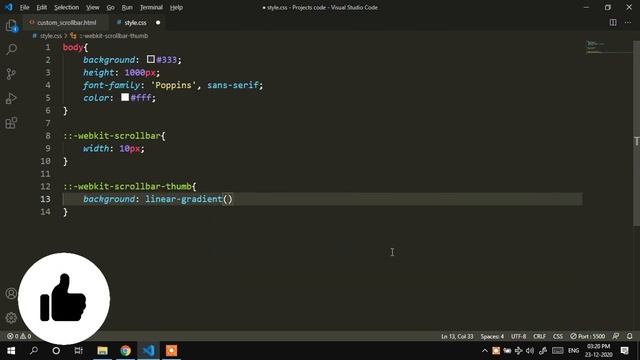Click the editor vertical scrollbar
Image resolution: width=640 pixels, height=360 pixels.
point(636,133)
